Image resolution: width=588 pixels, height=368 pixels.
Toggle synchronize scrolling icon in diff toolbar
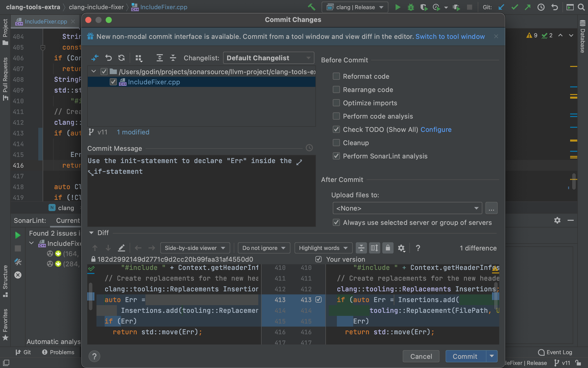click(x=374, y=248)
